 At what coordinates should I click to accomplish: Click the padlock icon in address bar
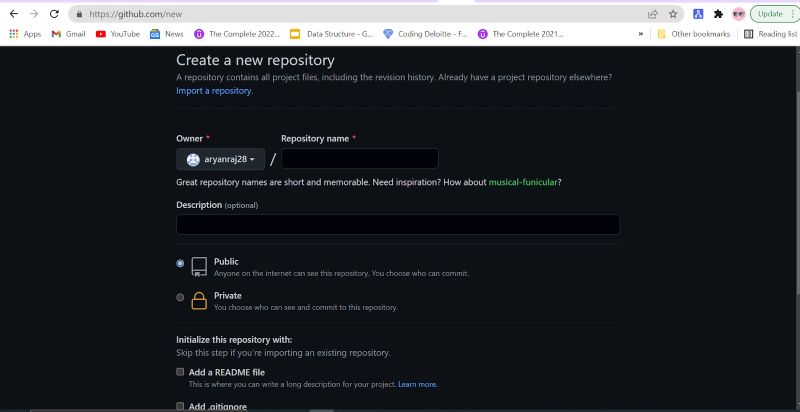(x=79, y=14)
